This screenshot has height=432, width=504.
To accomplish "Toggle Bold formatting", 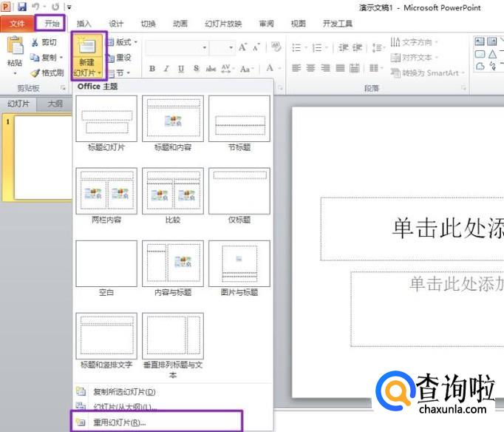I will pos(153,69).
